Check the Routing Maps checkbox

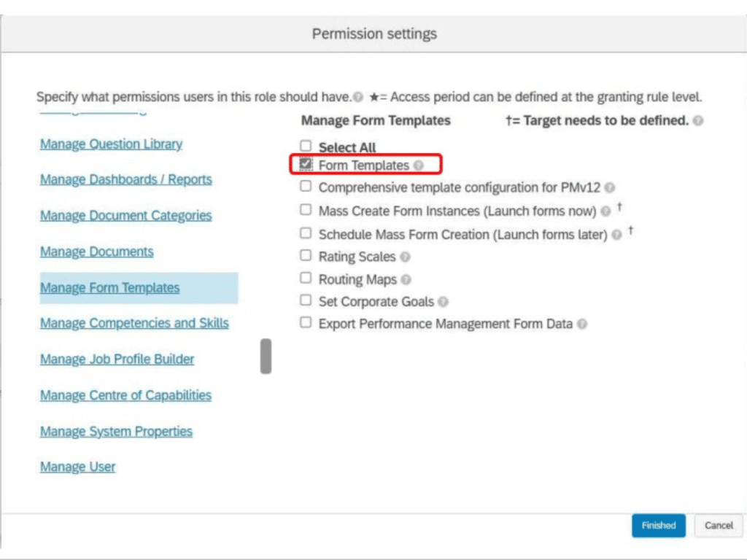306,278
